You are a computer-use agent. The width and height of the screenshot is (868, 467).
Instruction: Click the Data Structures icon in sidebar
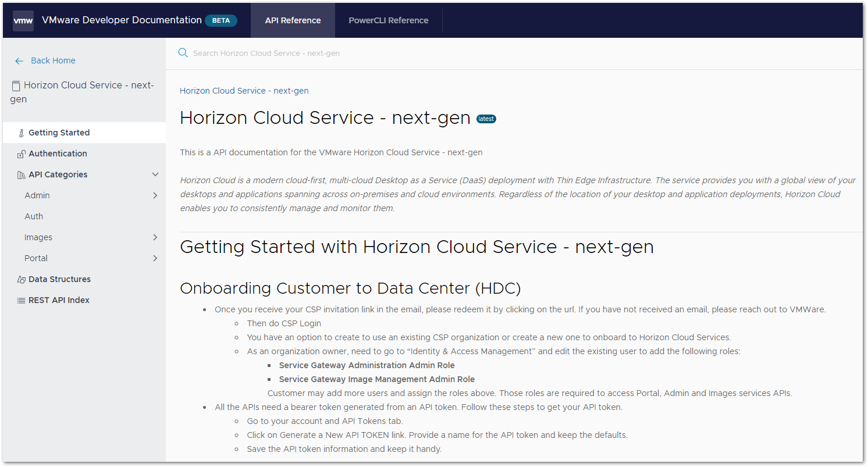pos(20,279)
